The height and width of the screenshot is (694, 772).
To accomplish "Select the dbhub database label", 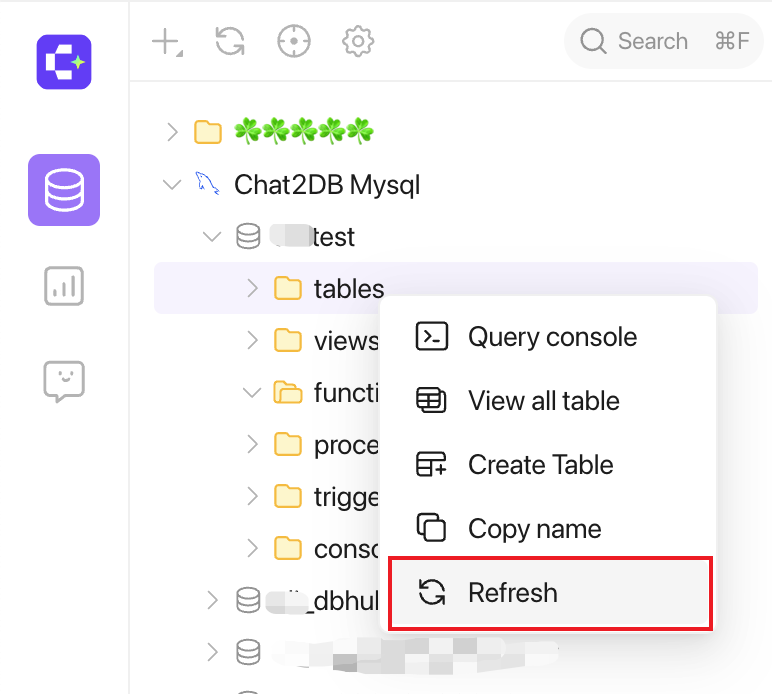I will [x=323, y=601].
